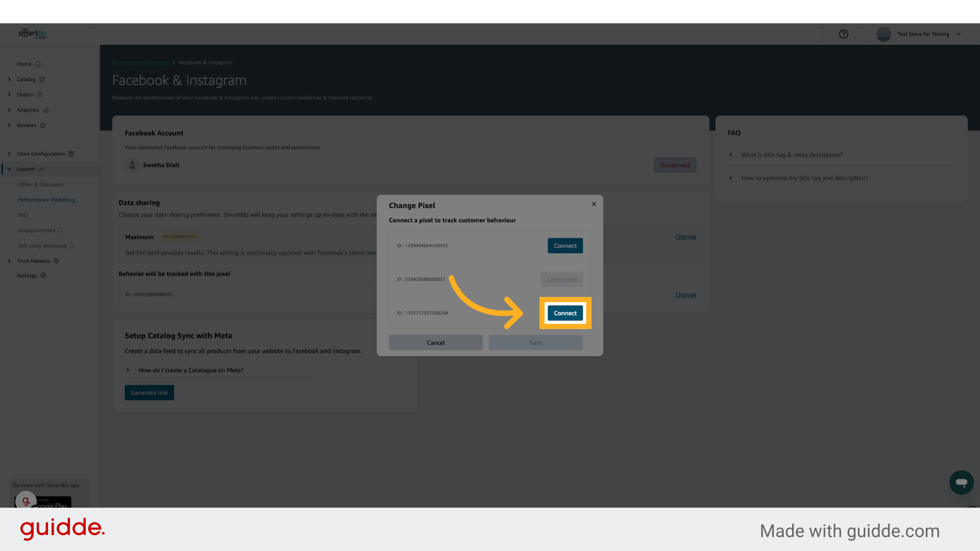Open Settings in sidebar

point(27,276)
